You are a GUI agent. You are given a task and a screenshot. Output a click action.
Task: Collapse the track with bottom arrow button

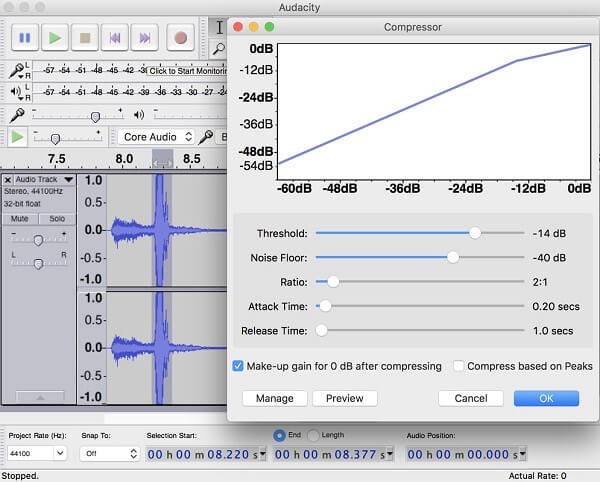click(x=40, y=397)
